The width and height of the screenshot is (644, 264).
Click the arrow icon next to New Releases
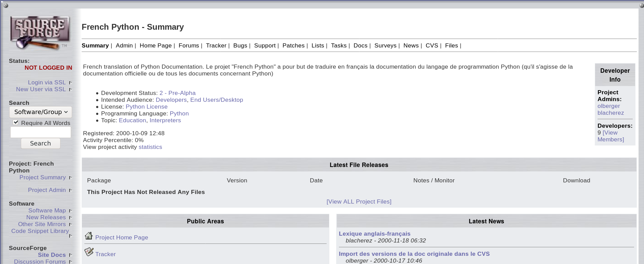click(x=70, y=218)
